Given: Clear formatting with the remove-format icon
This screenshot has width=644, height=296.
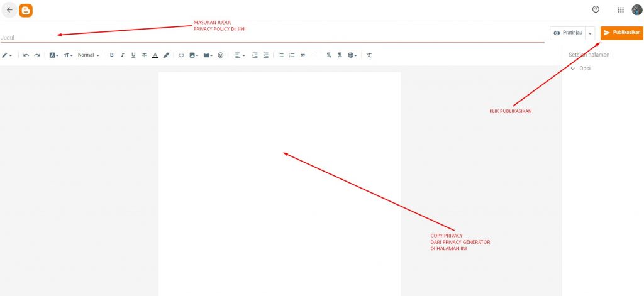Looking at the screenshot, I should (x=369, y=55).
